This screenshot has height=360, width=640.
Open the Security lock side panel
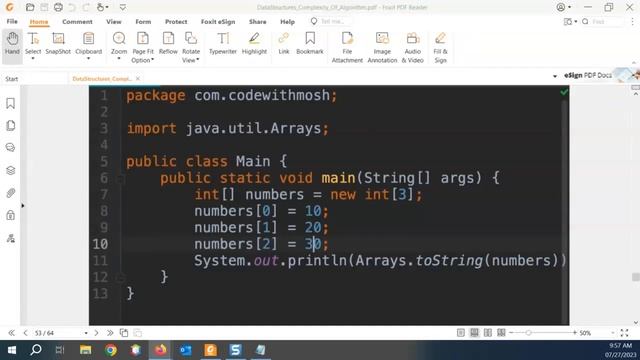point(11,215)
